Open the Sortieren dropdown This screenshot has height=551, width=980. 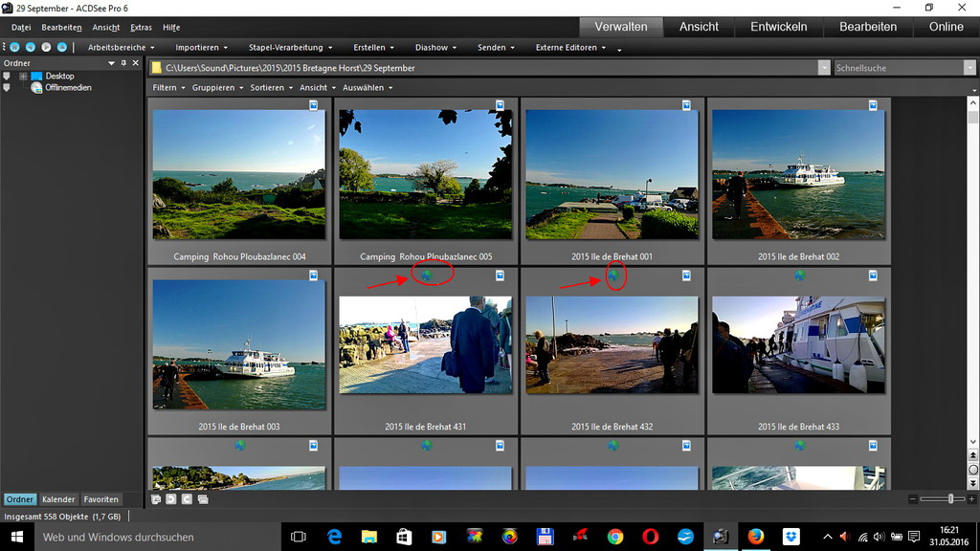point(271,88)
